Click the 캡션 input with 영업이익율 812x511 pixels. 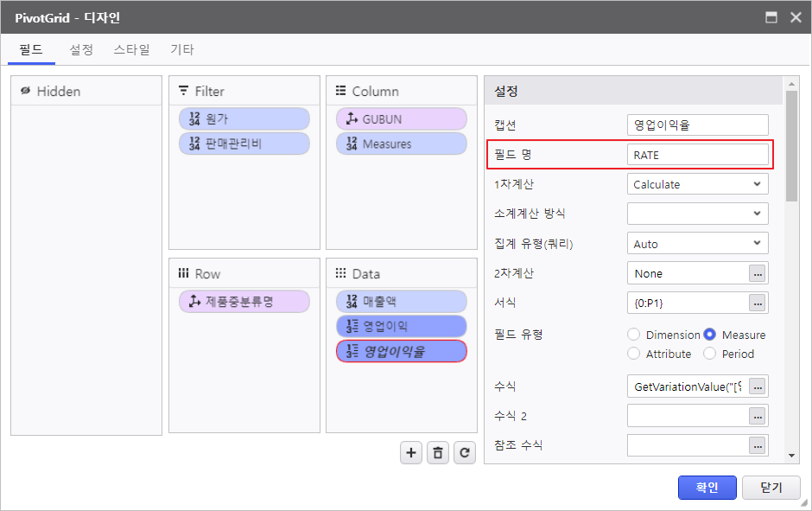click(x=698, y=125)
